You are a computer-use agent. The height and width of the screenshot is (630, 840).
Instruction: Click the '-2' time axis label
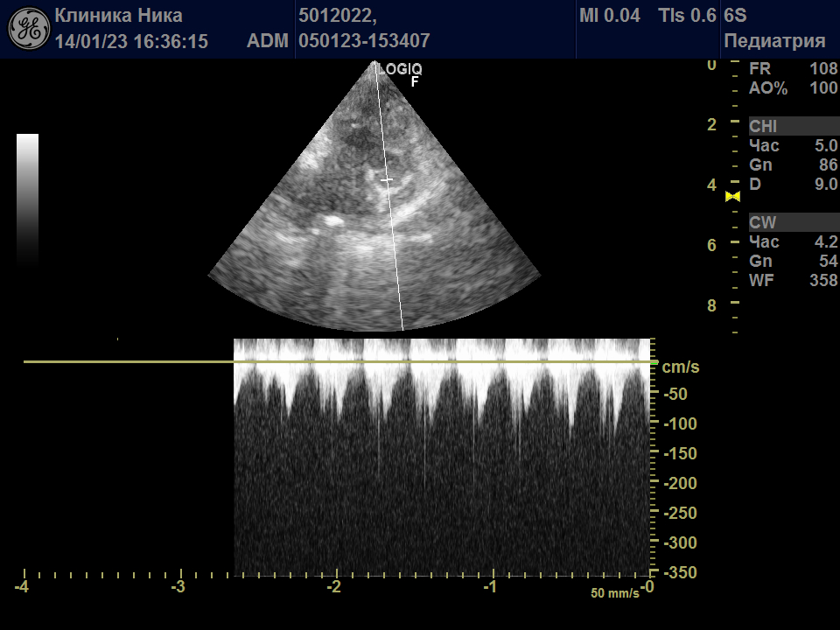pos(333,587)
